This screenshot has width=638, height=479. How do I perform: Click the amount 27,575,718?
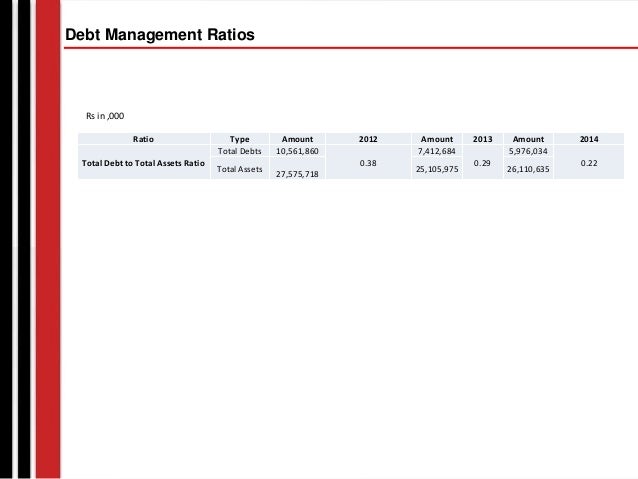pos(297,174)
